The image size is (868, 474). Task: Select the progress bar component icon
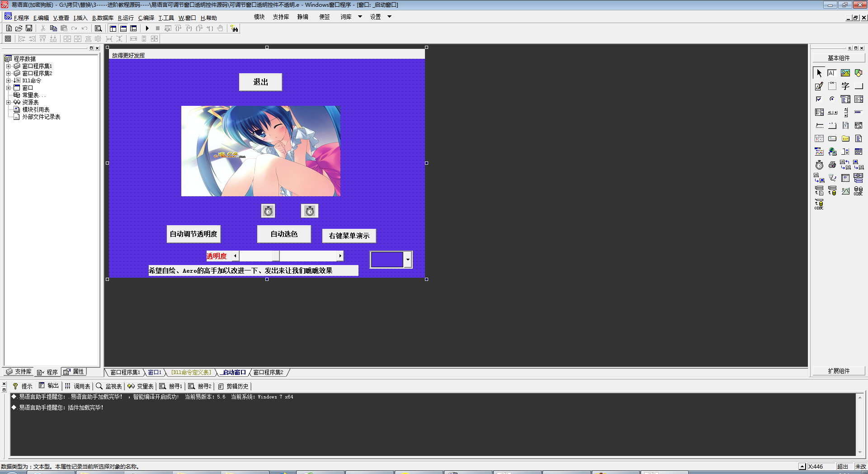pyautogui.click(x=859, y=112)
